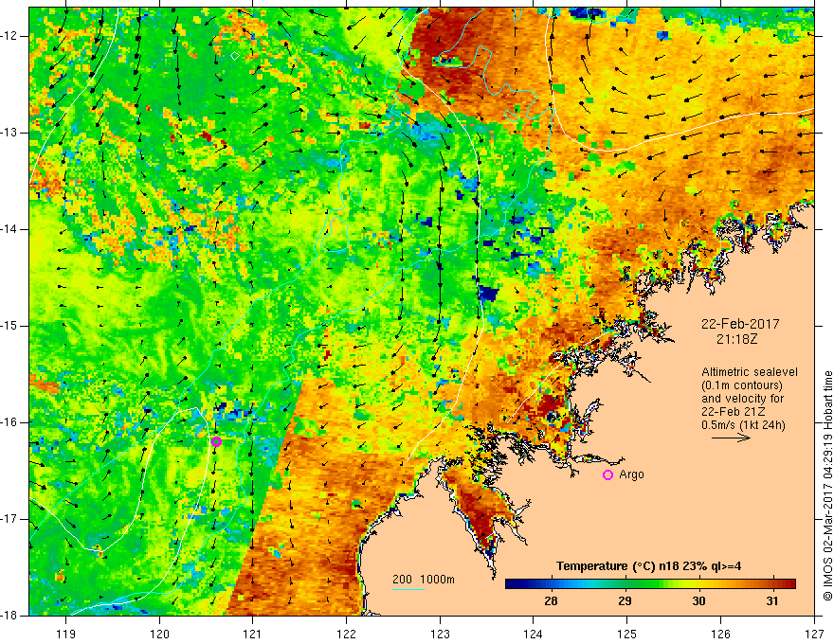The width and height of the screenshot is (834, 644).
Task: Click longitude label 122 on the axis
Action: click(346, 635)
